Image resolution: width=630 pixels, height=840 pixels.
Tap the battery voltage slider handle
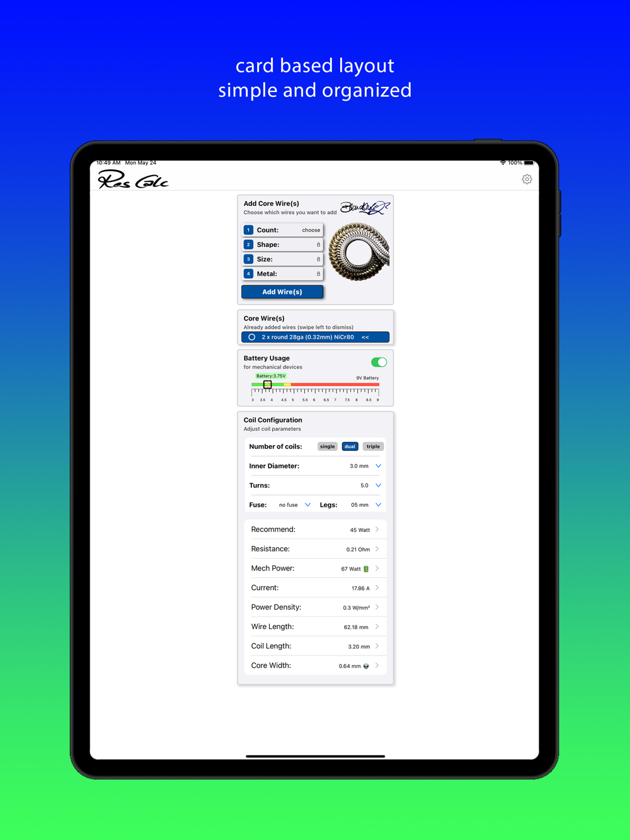coord(267,384)
